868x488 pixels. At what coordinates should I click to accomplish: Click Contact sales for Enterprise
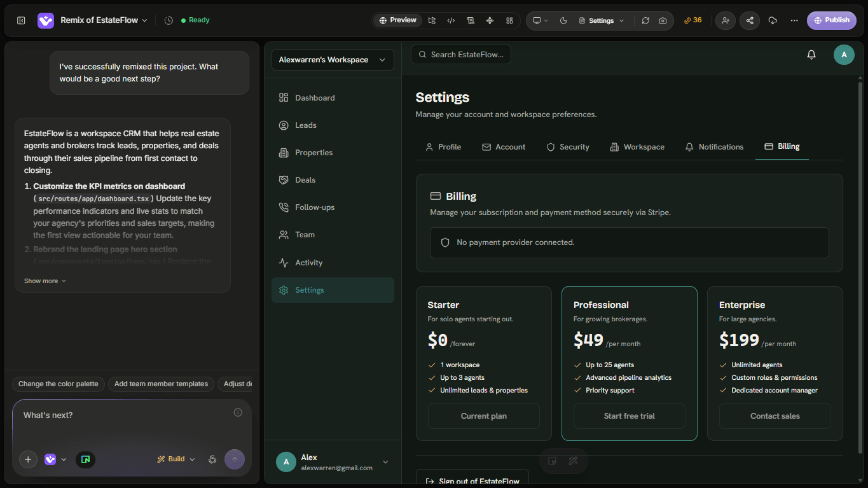[775, 416]
